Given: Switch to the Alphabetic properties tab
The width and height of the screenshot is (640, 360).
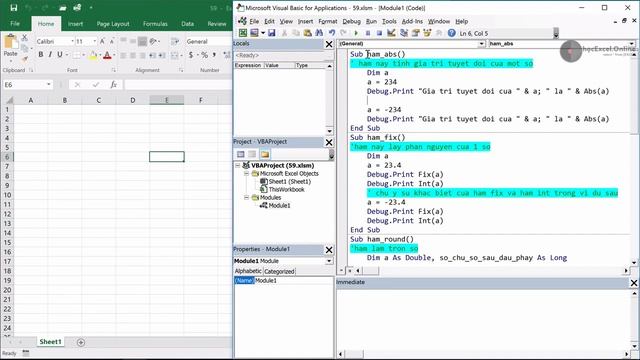Looking at the screenshot, I should pos(248,271).
